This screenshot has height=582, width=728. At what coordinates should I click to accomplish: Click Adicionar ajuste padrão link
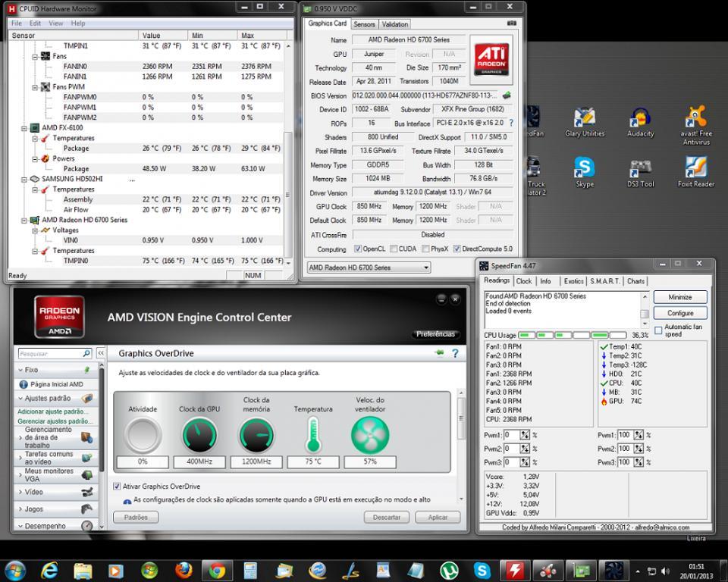coord(52,411)
